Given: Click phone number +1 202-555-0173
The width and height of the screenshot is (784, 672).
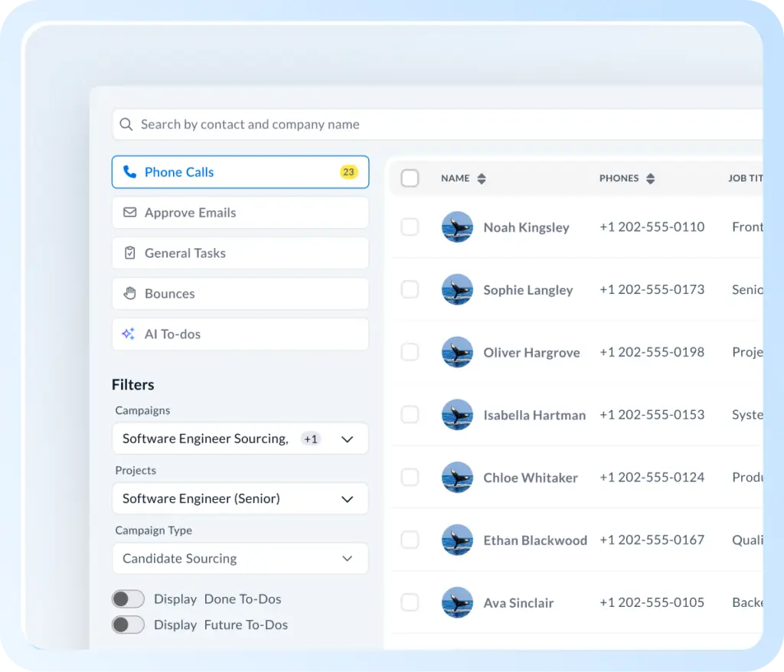Looking at the screenshot, I should [x=652, y=289].
